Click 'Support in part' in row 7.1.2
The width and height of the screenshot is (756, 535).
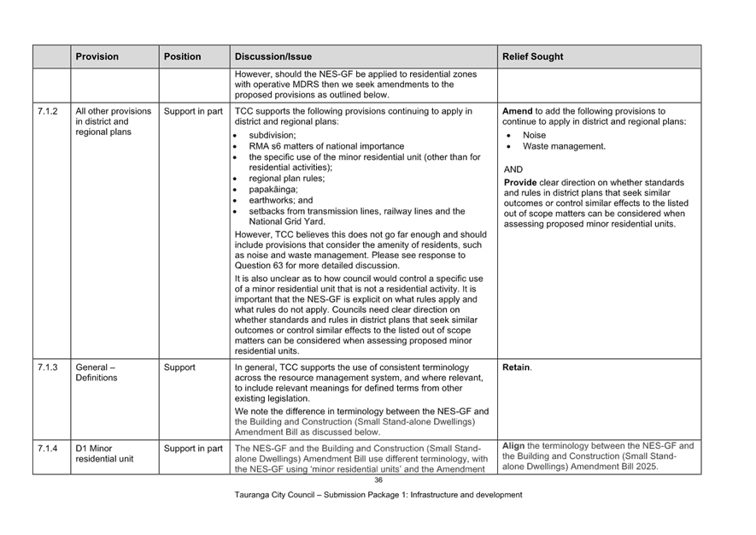click(193, 111)
